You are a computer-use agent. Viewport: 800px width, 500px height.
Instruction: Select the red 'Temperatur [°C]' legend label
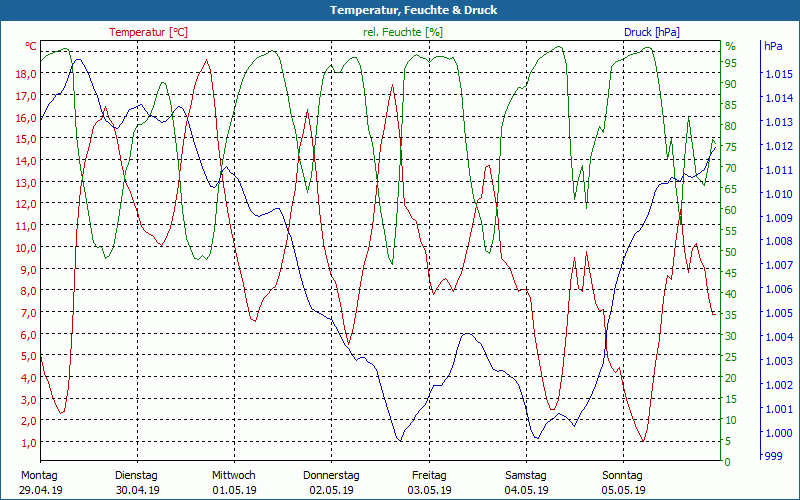[x=148, y=32]
